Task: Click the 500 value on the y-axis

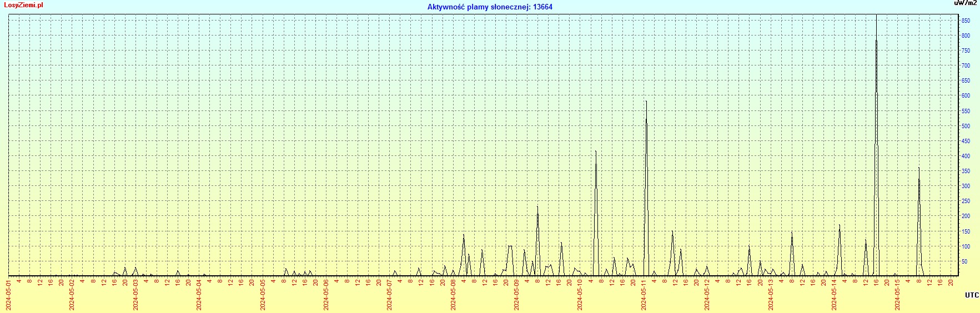Action: tap(966, 127)
